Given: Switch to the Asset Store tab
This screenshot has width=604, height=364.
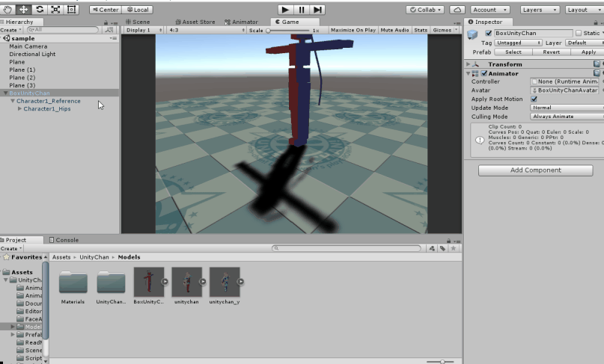Looking at the screenshot, I should (x=195, y=22).
